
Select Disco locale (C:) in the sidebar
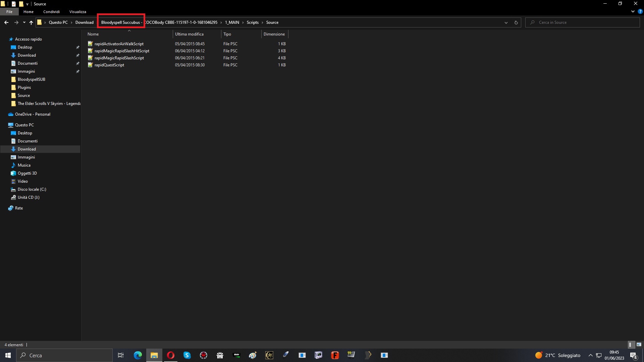32,189
